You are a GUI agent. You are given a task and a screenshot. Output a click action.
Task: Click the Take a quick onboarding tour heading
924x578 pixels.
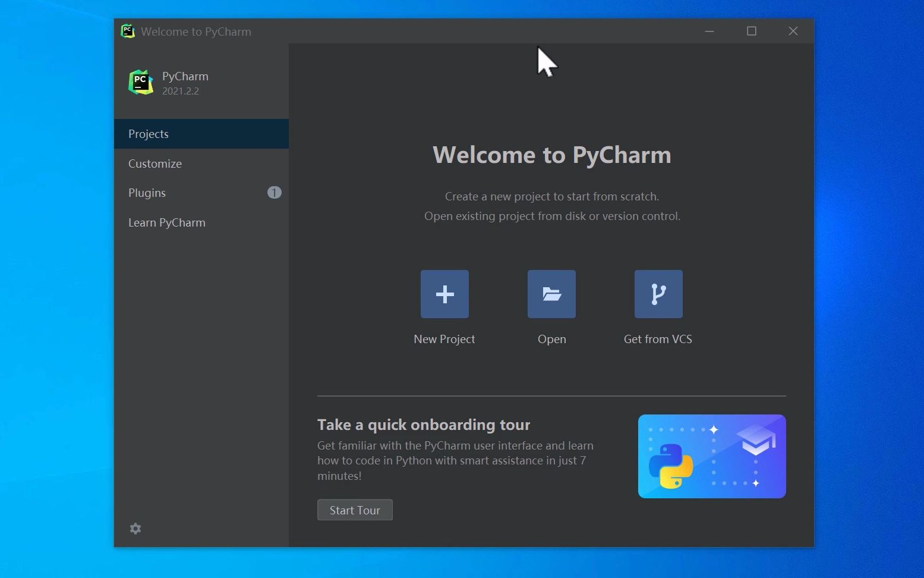pyautogui.click(x=424, y=425)
